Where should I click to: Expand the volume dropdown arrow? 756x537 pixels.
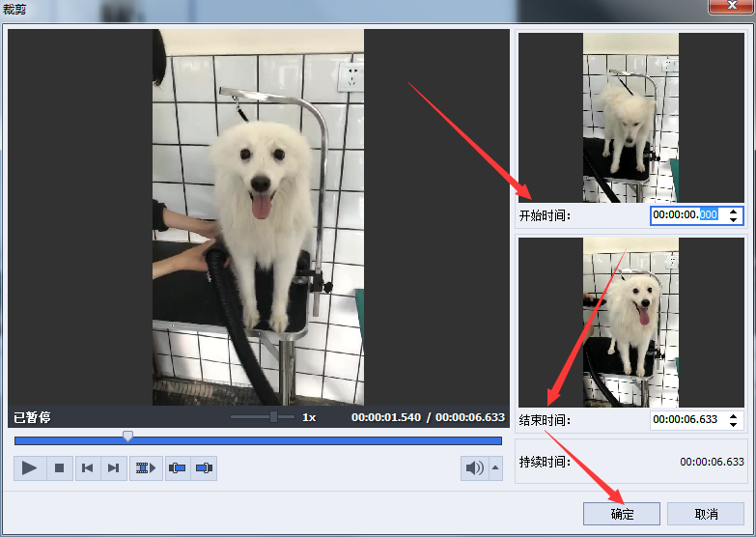(496, 468)
